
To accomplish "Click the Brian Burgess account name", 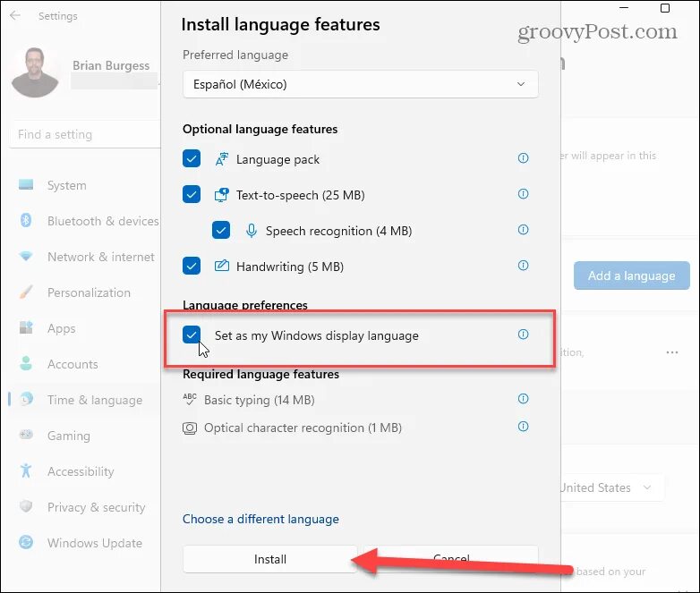I will point(111,65).
